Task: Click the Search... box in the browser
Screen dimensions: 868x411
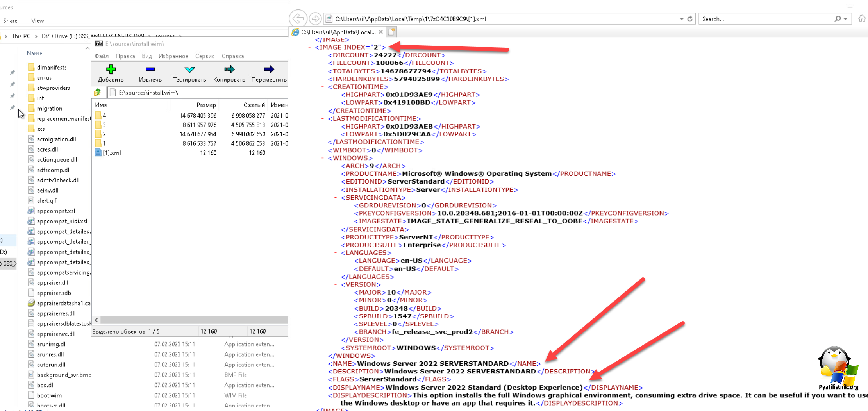Action: tap(766, 19)
